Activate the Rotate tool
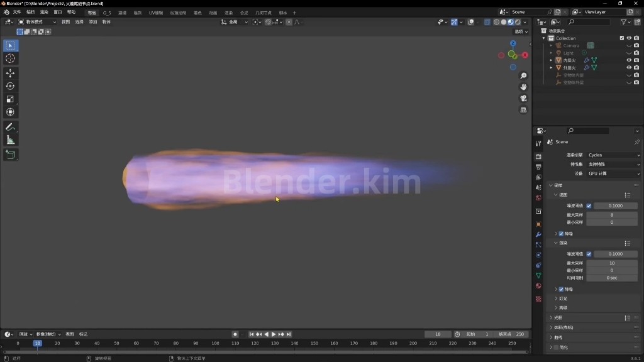 (10, 86)
